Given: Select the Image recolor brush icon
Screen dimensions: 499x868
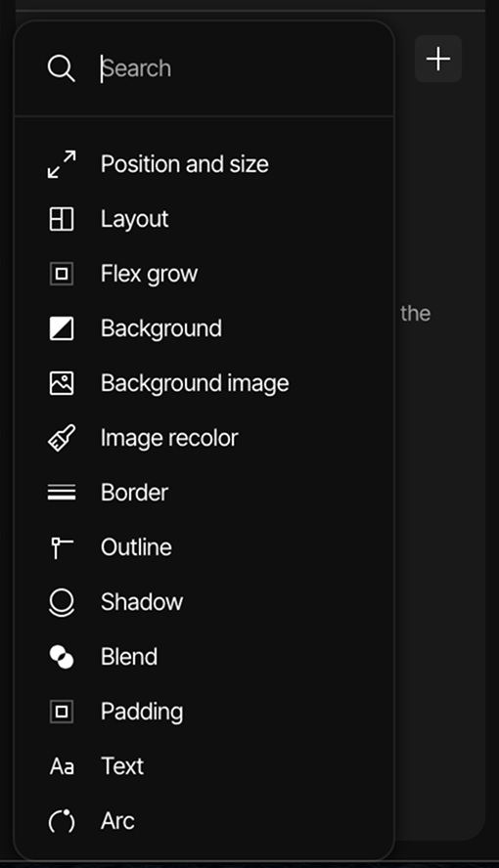Looking at the screenshot, I should [x=62, y=438].
